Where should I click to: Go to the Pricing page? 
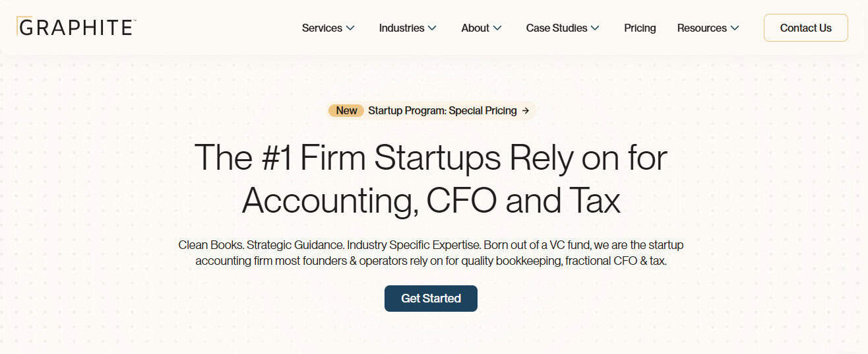click(640, 28)
